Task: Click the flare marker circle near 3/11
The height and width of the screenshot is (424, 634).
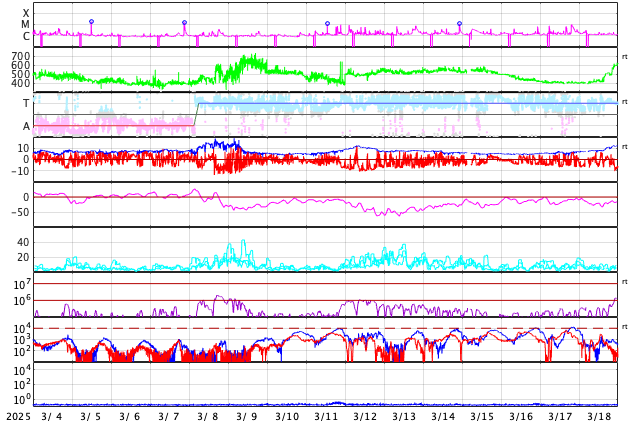Action: coord(328,24)
